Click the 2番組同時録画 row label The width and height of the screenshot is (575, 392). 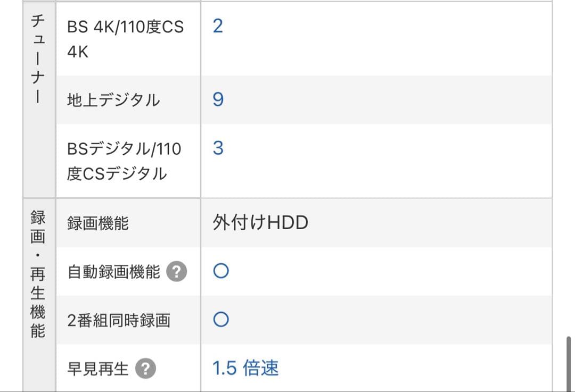click(x=118, y=320)
